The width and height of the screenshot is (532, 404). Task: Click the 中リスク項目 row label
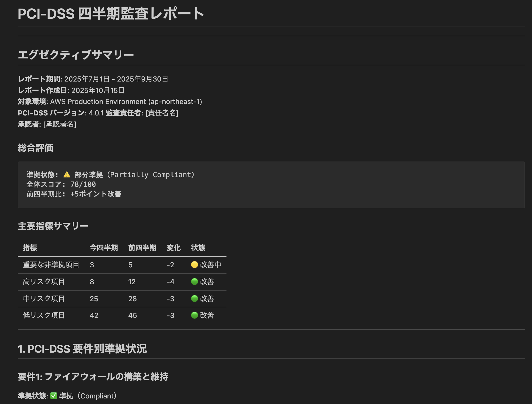point(44,299)
